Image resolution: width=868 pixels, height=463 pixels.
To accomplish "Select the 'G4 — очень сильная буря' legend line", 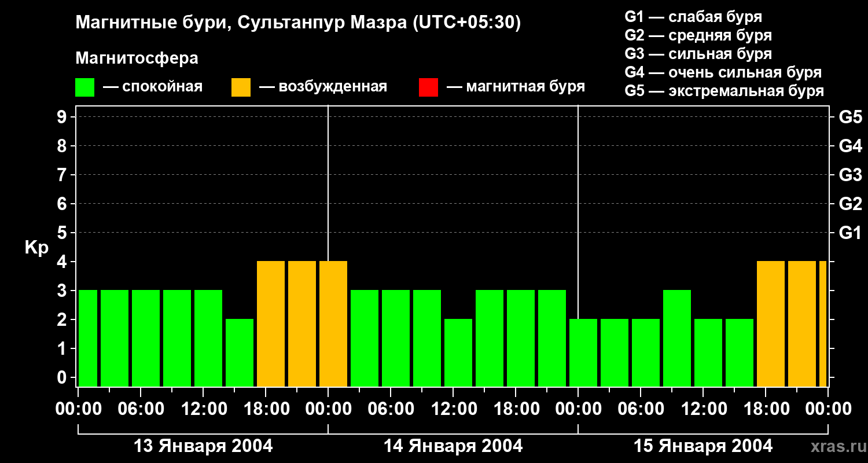I will tap(723, 72).
